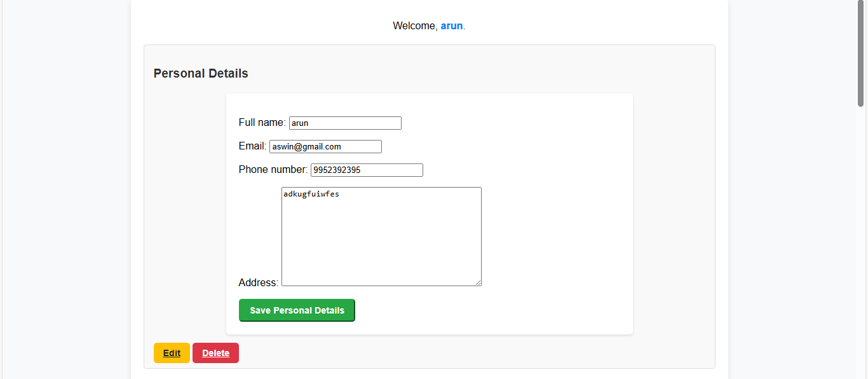The image size is (868, 379).
Task: Click inside the Full name field
Action: (x=345, y=123)
